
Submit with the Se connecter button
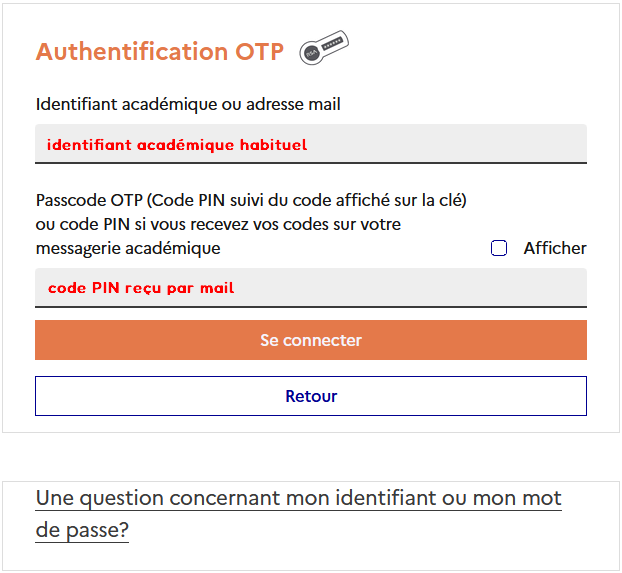[x=311, y=340]
